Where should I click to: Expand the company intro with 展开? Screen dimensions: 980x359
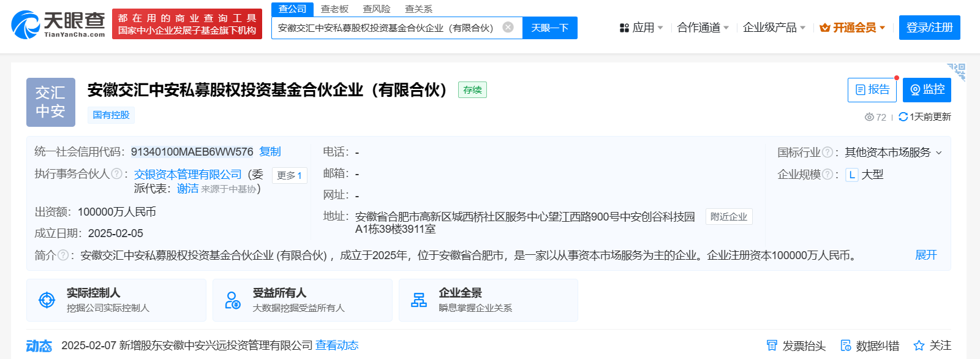[926, 255]
